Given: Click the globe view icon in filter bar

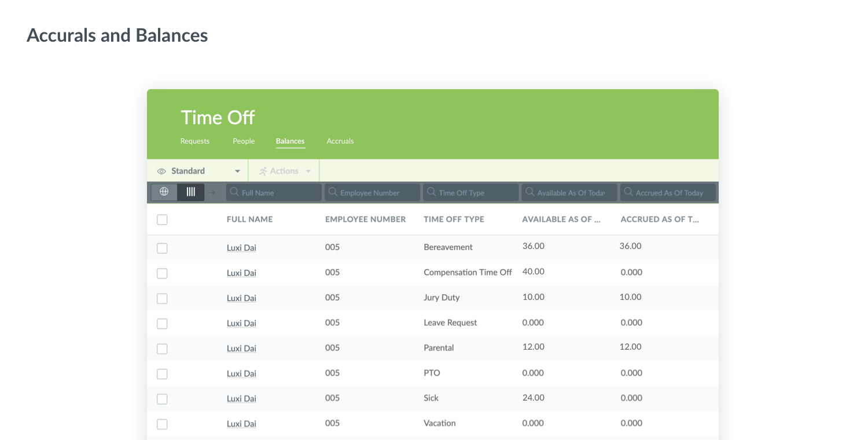Looking at the screenshot, I should [x=164, y=192].
